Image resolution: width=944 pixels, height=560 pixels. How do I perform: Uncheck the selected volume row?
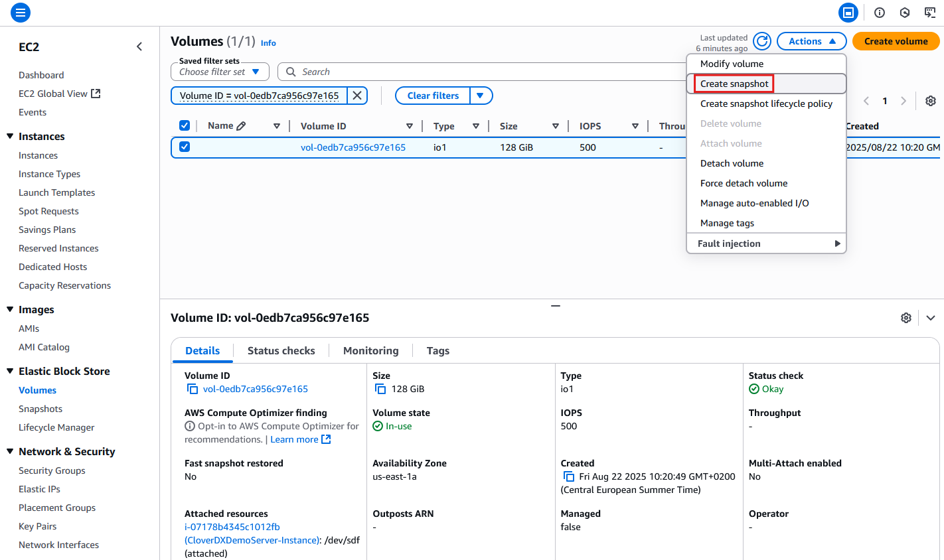[184, 147]
